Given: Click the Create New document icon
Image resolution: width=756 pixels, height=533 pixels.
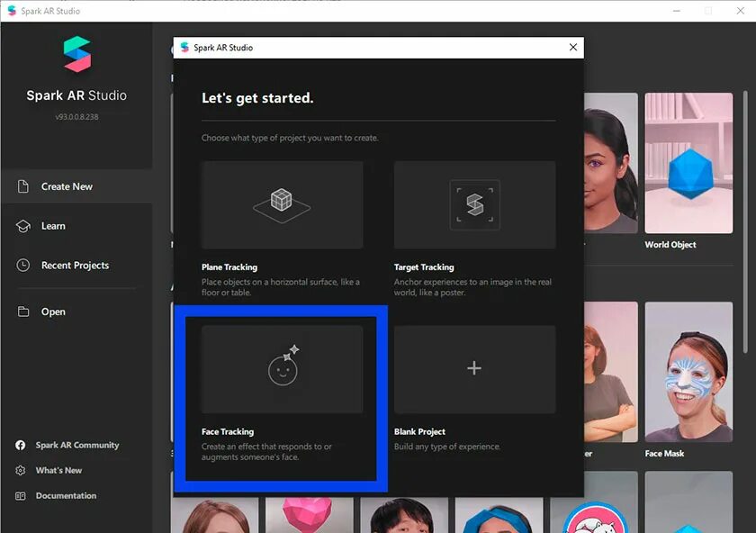Looking at the screenshot, I should point(23,186).
